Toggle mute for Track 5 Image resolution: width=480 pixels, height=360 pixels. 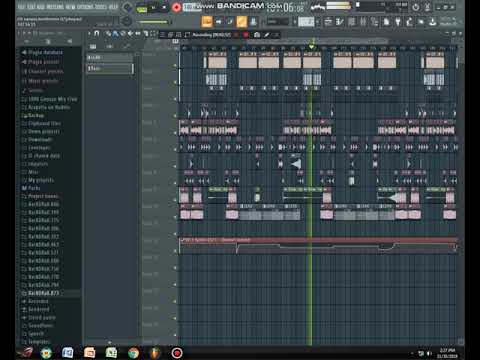tap(175, 133)
